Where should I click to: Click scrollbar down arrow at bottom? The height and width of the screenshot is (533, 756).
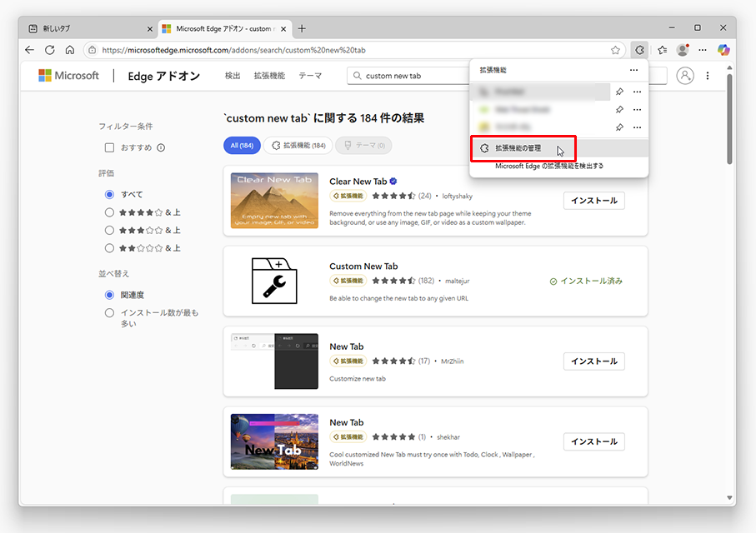[x=729, y=497]
